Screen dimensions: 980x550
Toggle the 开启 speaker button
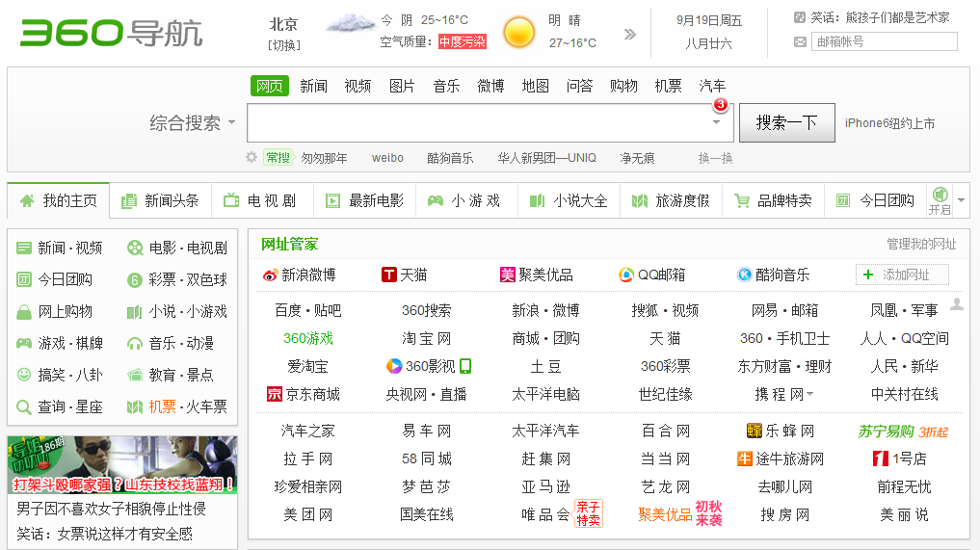(x=940, y=200)
